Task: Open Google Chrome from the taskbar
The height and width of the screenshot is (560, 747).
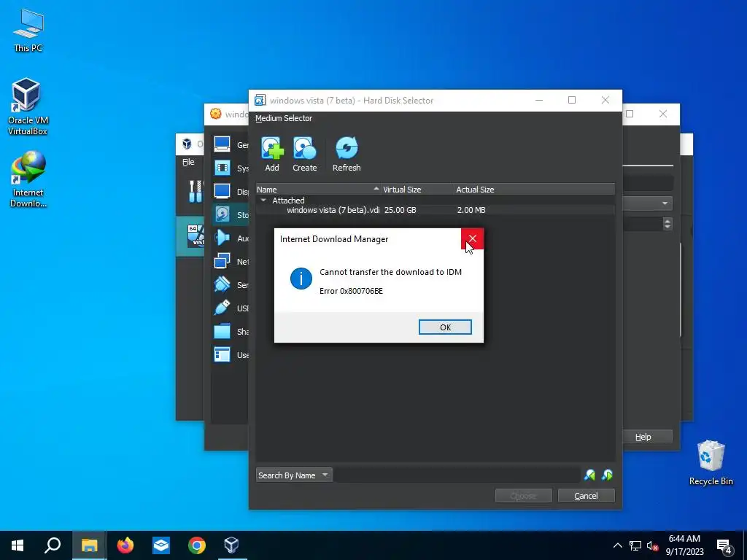Action: [x=196, y=545]
